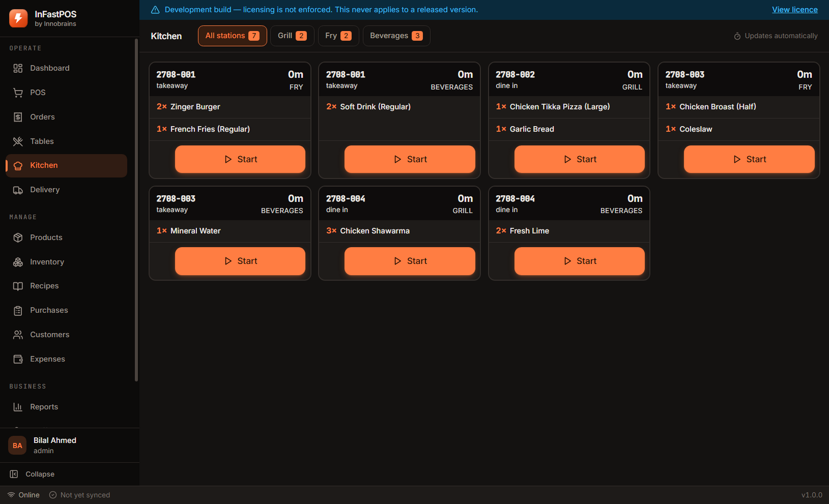
Task: Click the v1.0.0 version label
Action: pos(812,495)
